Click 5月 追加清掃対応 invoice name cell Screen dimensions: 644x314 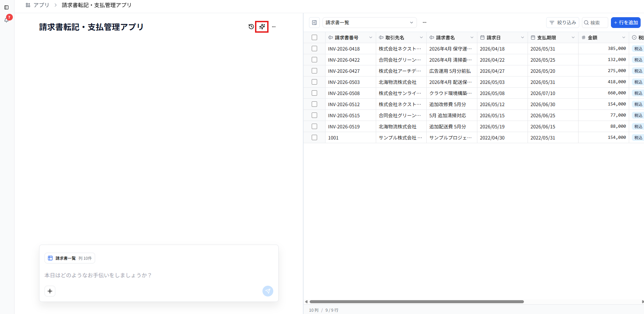coord(452,115)
